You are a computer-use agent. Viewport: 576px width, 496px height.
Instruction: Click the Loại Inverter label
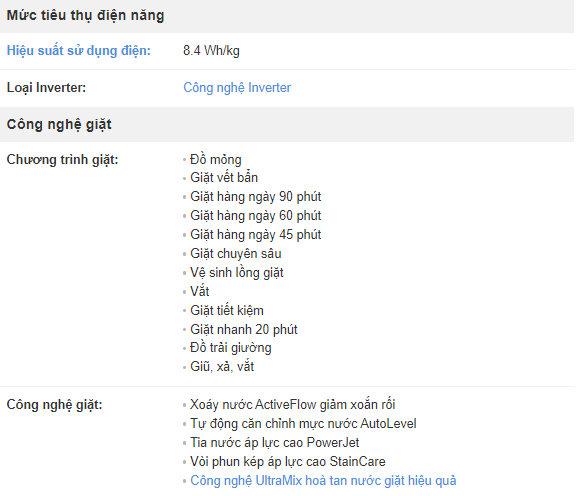[46, 88]
